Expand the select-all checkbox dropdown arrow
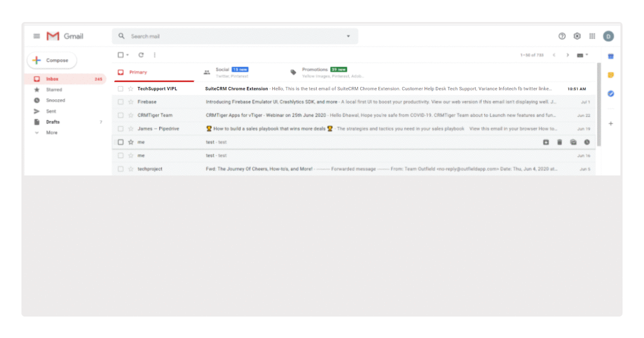Viewport: 644px width, 338px height. click(x=128, y=55)
